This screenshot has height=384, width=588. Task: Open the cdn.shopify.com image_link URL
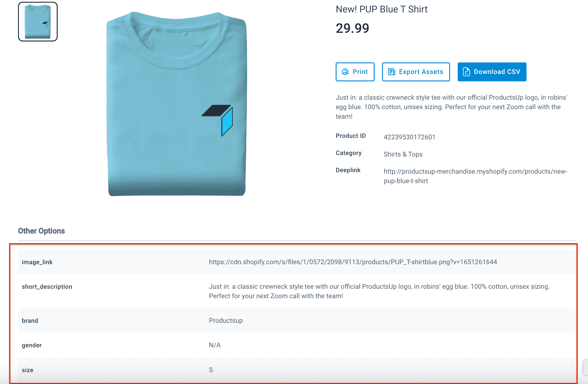coord(353,262)
